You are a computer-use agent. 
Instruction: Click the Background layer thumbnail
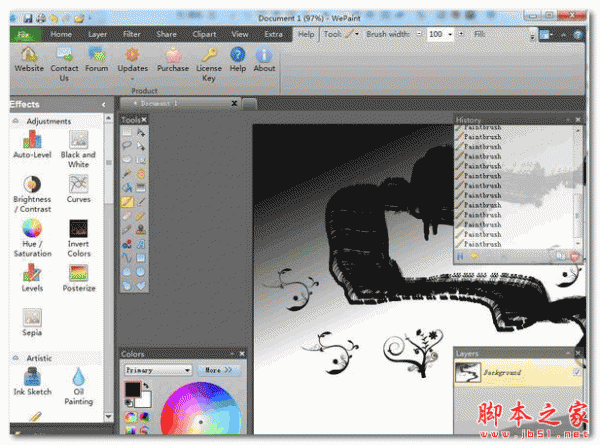468,372
